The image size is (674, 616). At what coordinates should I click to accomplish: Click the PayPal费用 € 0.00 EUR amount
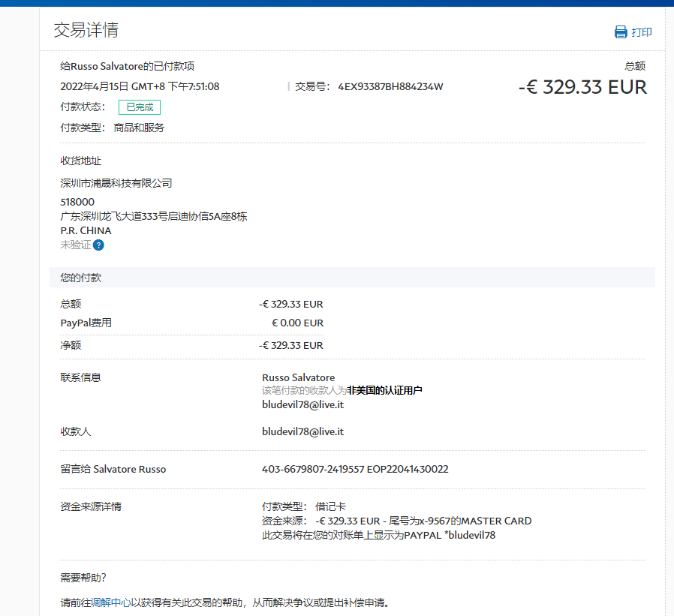click(x=297, y=323)
